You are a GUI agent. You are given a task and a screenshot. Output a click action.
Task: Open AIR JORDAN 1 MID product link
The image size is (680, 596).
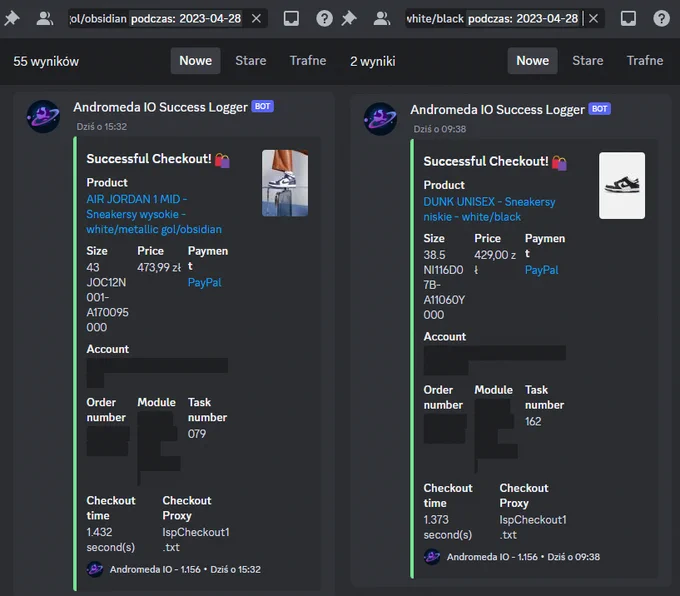tap(154, 214)
